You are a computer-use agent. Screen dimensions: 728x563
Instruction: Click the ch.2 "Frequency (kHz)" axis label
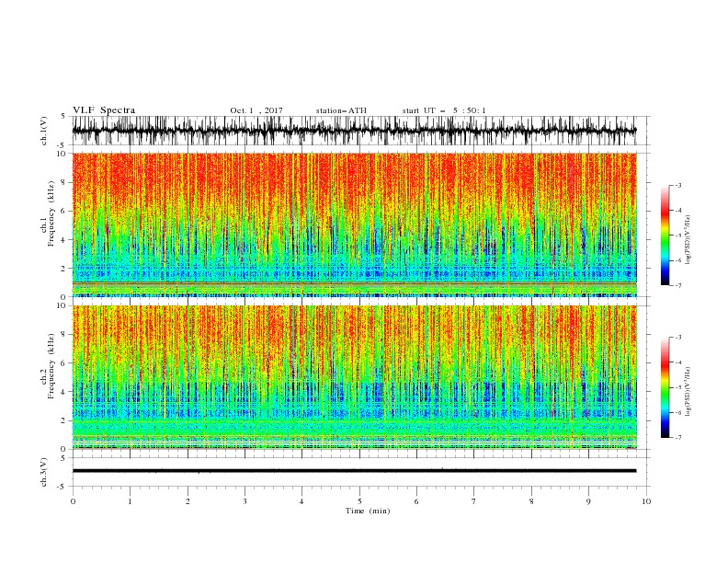pos(50,366)
